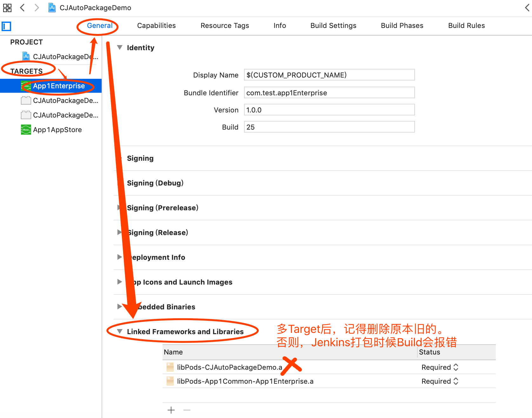Viewport: 532px width, 418px height.
Task: Click the Name column header
Action: tap(290, 352)
